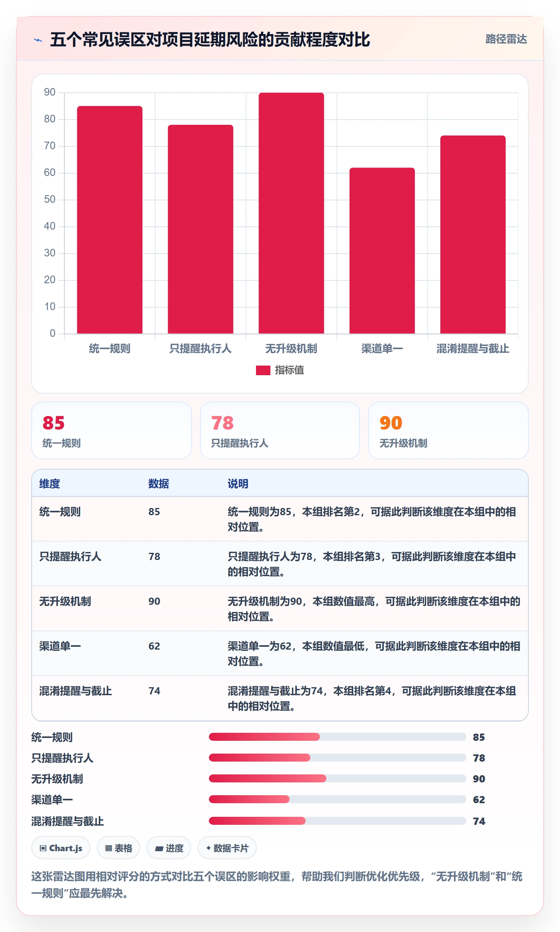Click the 混淆提醒与截止 progress bar

pos(338,821)
